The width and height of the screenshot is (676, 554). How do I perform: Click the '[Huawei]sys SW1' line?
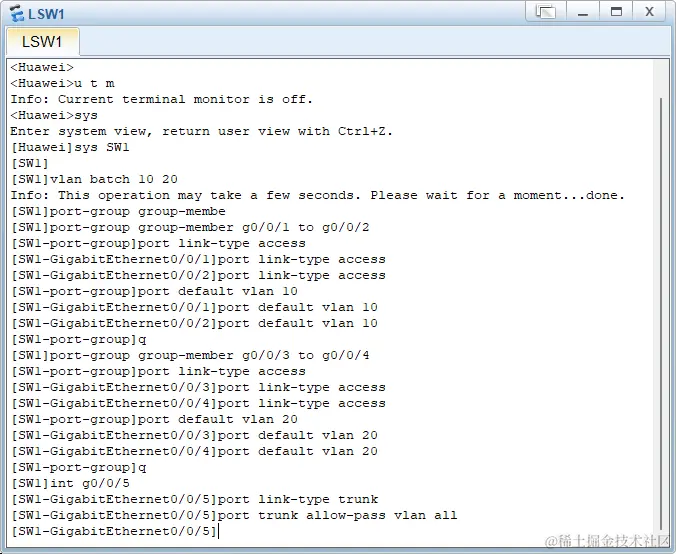tap(70, 147)
